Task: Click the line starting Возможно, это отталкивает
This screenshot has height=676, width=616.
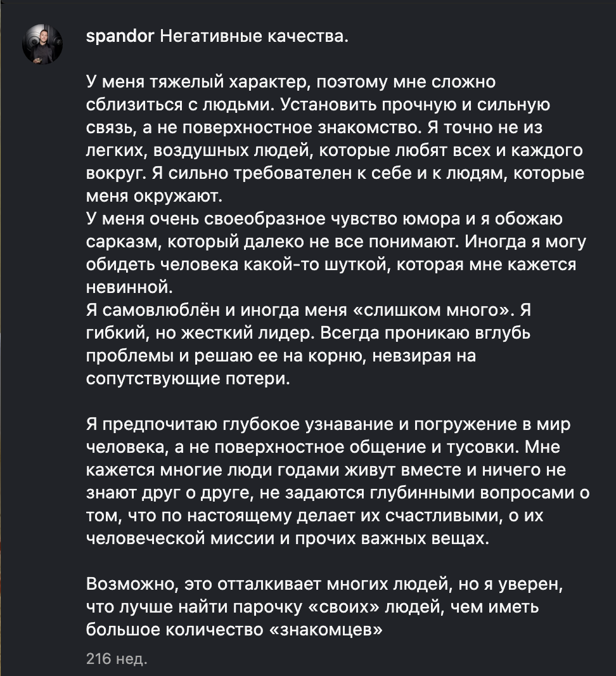Action: pyautogui.click(x=325, y=584)
